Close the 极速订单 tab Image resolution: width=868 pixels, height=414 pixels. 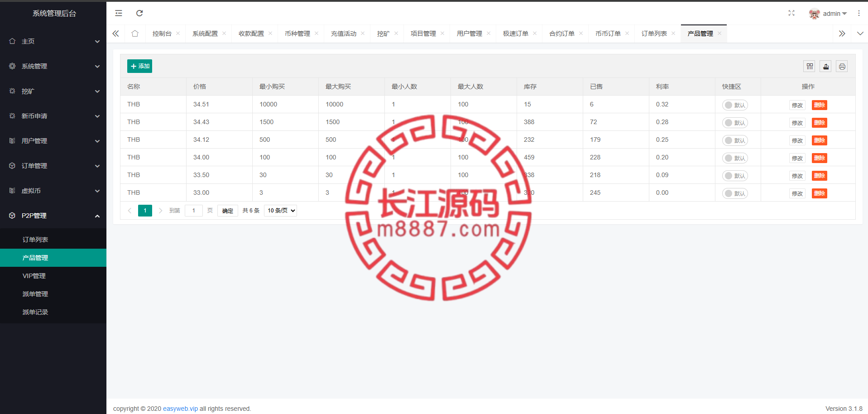[535, 34]
